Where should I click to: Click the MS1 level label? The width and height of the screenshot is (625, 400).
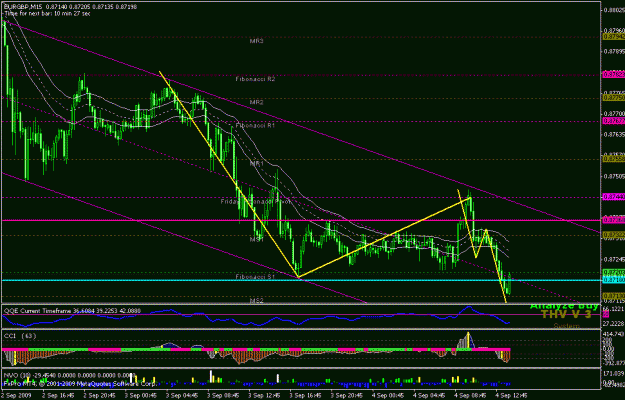(x=256, y=240)
